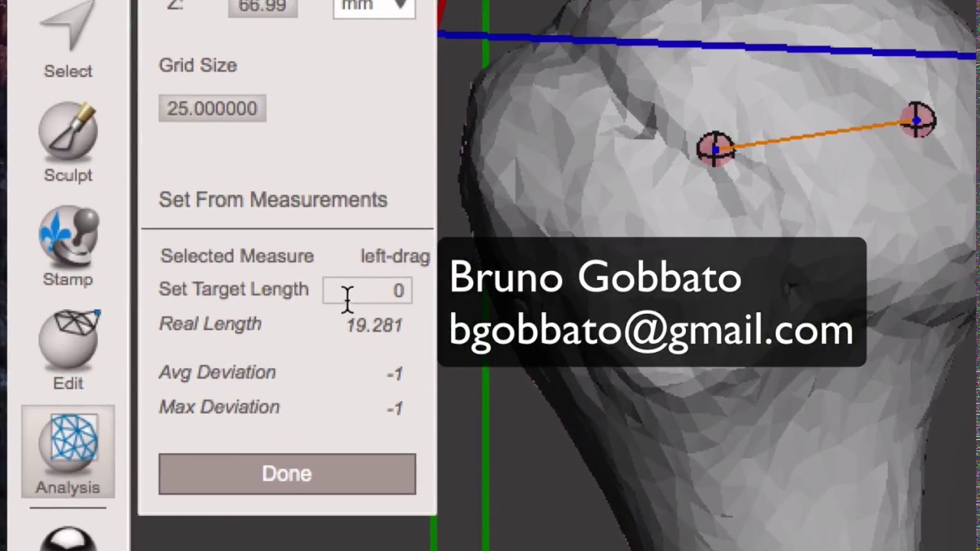Click the Max Deviation value -1
This screenshot has width=980, height=551.
[394, 409]
